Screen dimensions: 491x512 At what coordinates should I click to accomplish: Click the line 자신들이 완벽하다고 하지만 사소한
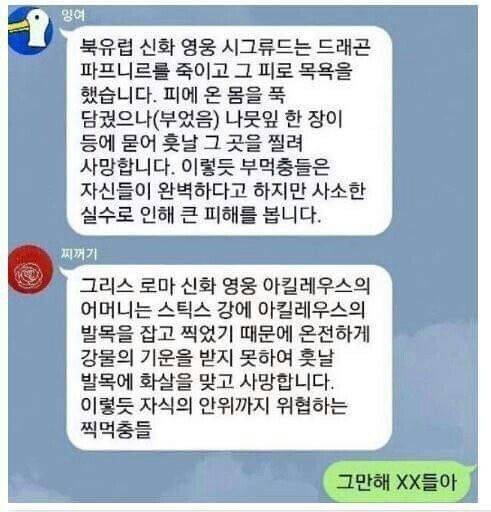[223, 191]
